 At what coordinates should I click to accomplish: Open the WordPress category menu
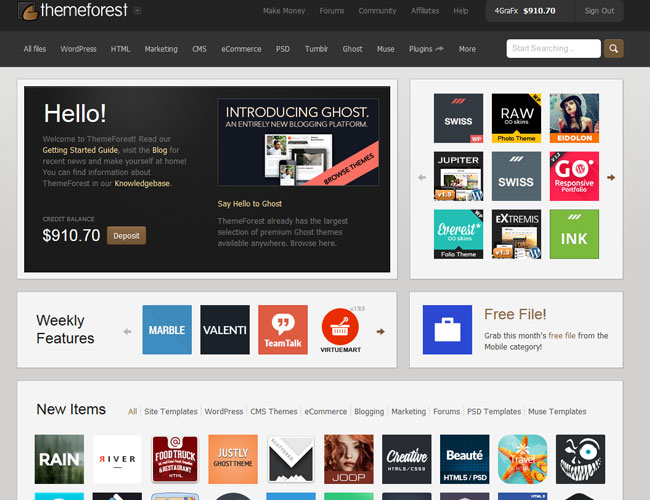[78, 48]
